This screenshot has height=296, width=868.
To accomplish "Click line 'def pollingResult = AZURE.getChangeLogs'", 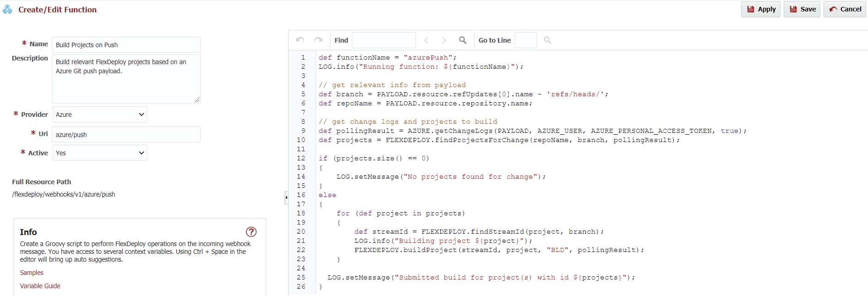I will pos(533,131).
